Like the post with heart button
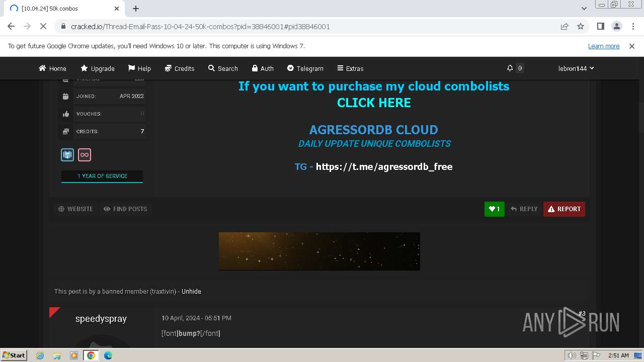Viewport: 644px width, 362px height. point(495,209)
